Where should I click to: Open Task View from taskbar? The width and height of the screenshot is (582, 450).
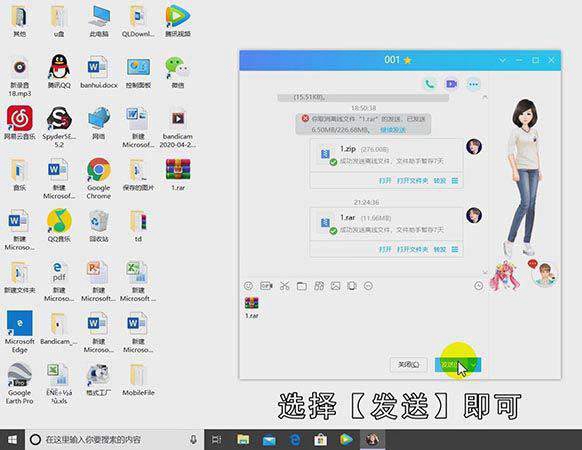click(x=216, y=440)
